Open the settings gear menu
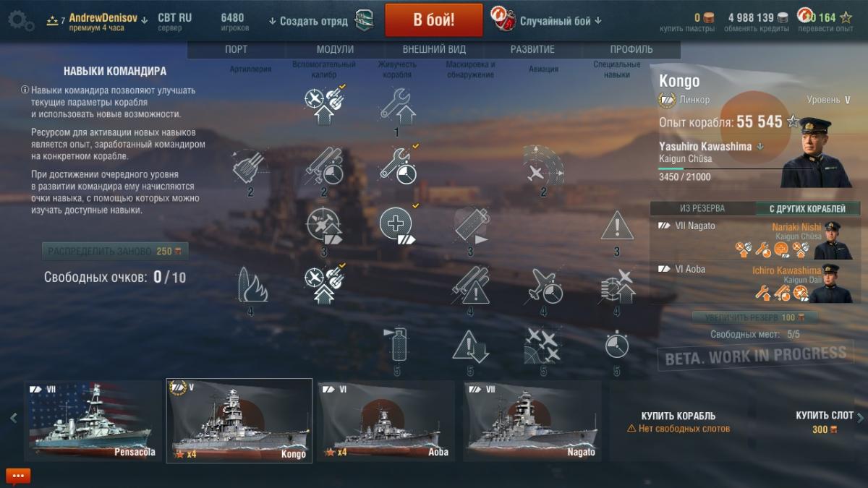 tap(20, 21)
